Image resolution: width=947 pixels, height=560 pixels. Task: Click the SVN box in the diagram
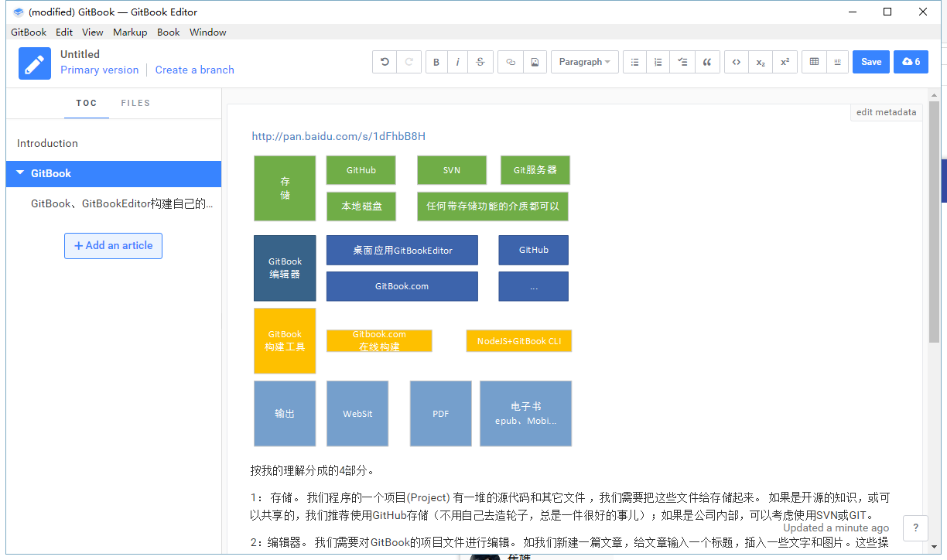click(x=452, y=170)
